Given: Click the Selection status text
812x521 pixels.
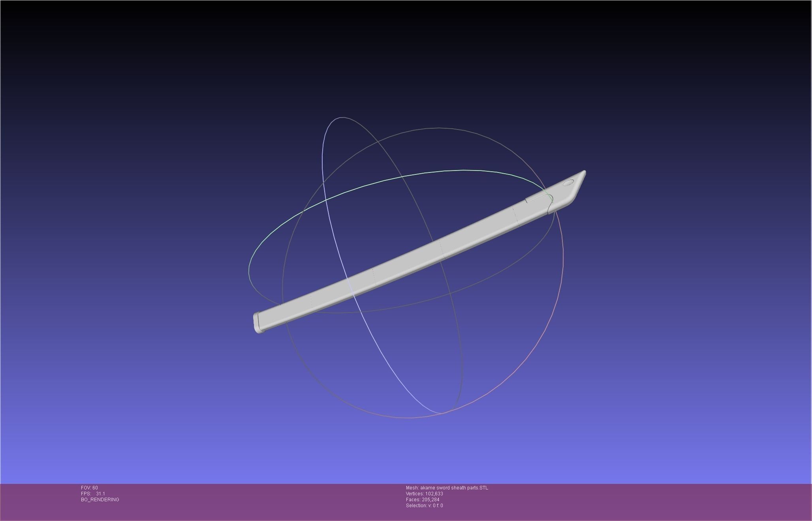Looking at the screenshot, I should coord(424,506).
